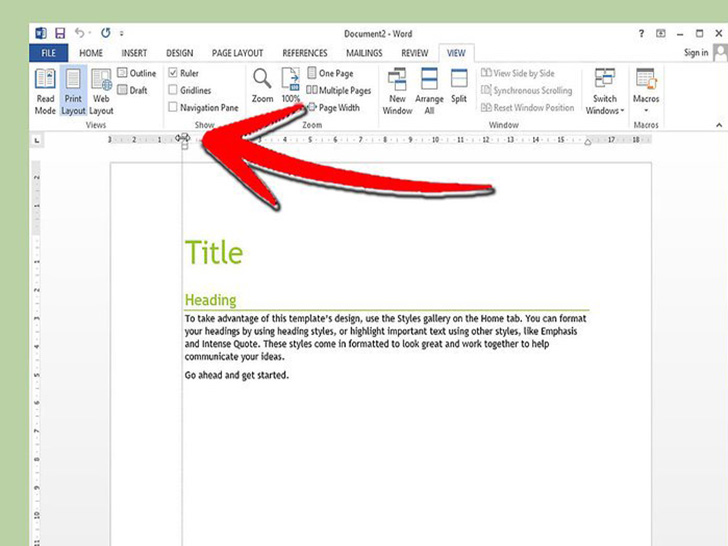The width and height of the screenshot is (728, 546).
Task: Click the Arrange All icon
Action: point(429,91)
